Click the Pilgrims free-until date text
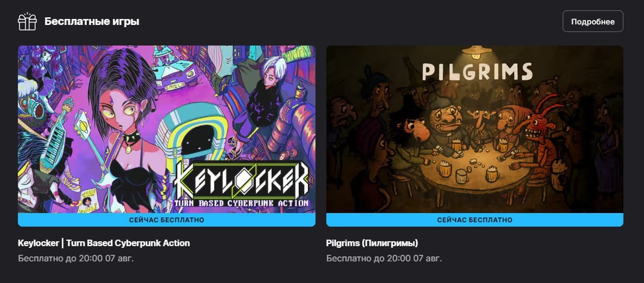The width and height of the screenshot is (644, 283). coord(384,259)
